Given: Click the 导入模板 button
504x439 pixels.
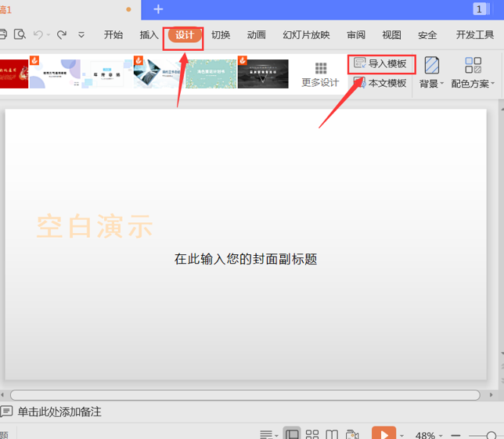Looking at the screenshot, I should point(380,63).
